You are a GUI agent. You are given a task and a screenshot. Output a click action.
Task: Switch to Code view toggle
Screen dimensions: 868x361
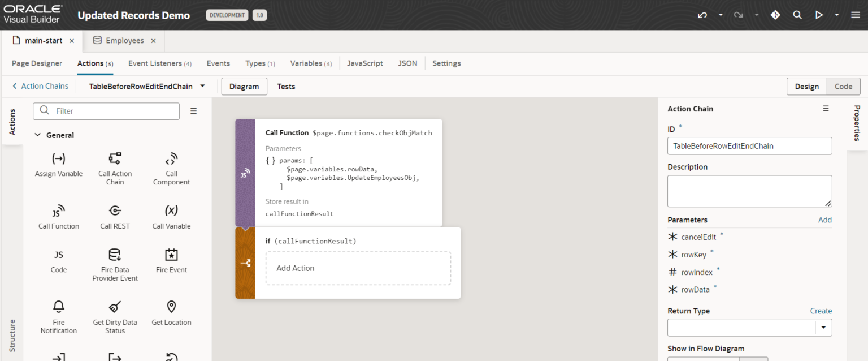843,87
